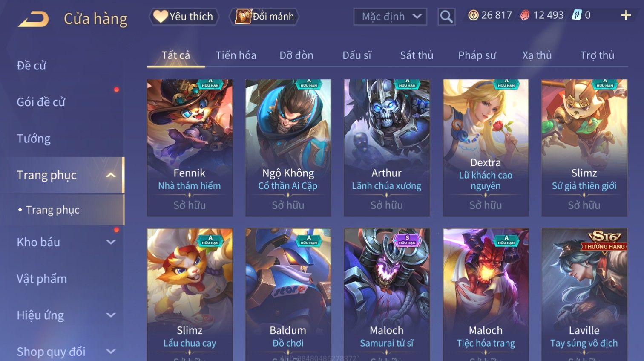Go to Tướng in sidebar

(x=34, y=139)
